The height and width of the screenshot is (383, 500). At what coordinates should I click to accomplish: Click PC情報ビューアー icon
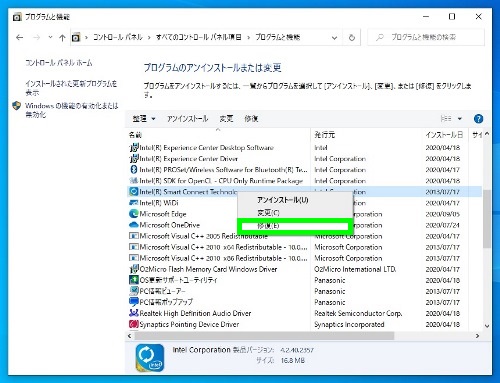[x=134, y=291]
